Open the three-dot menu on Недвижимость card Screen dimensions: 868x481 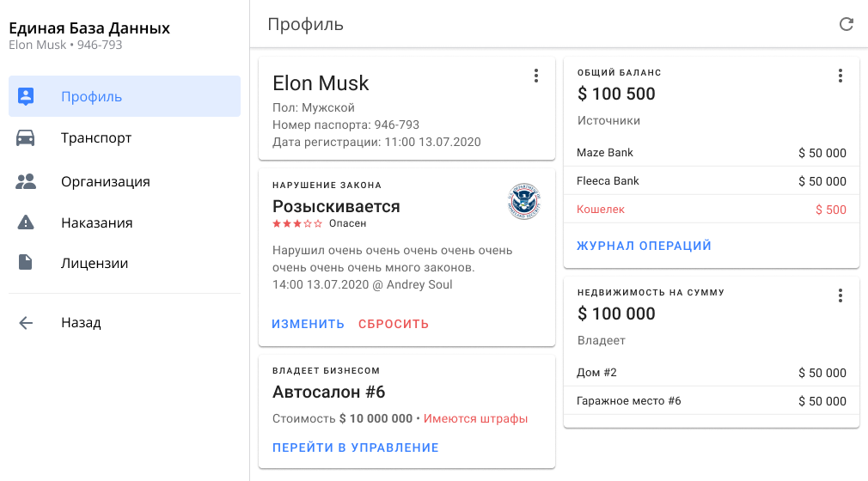coord(840,295)
